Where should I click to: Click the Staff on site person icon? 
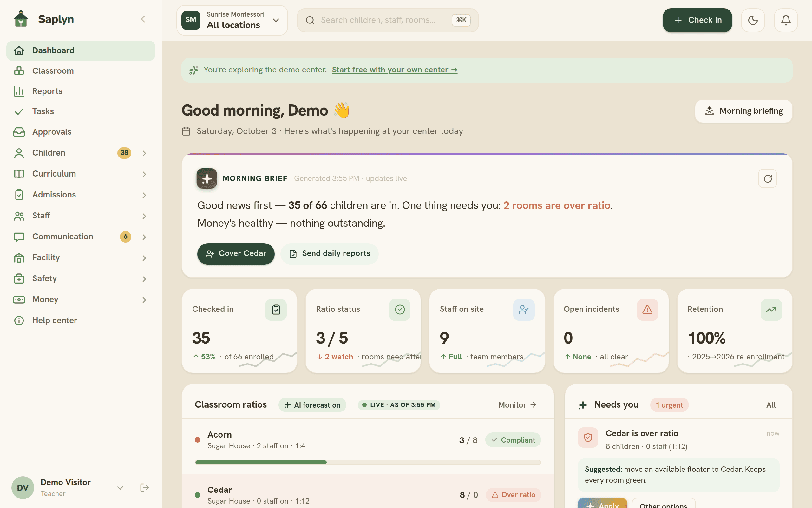523,310
